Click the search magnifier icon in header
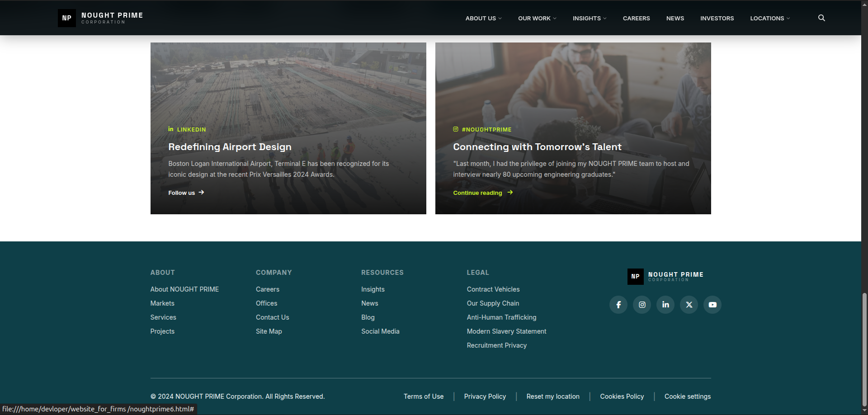 (821, 18)
